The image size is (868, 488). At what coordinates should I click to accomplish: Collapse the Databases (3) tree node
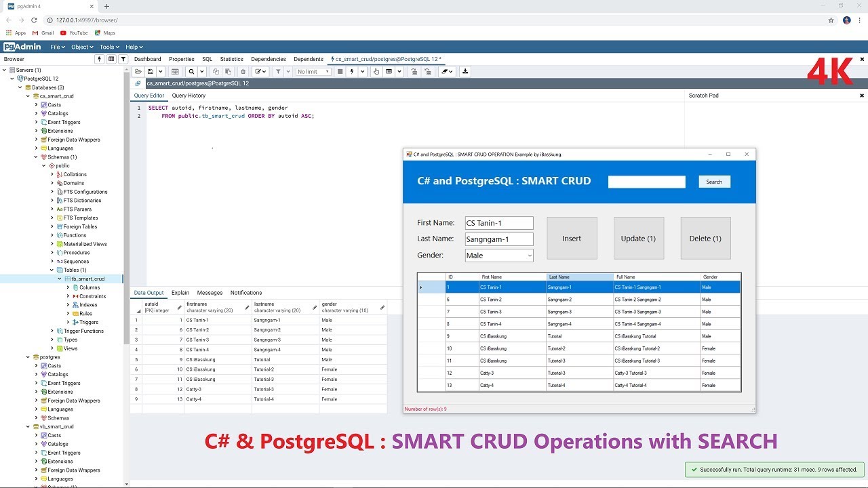coord(20,87)
